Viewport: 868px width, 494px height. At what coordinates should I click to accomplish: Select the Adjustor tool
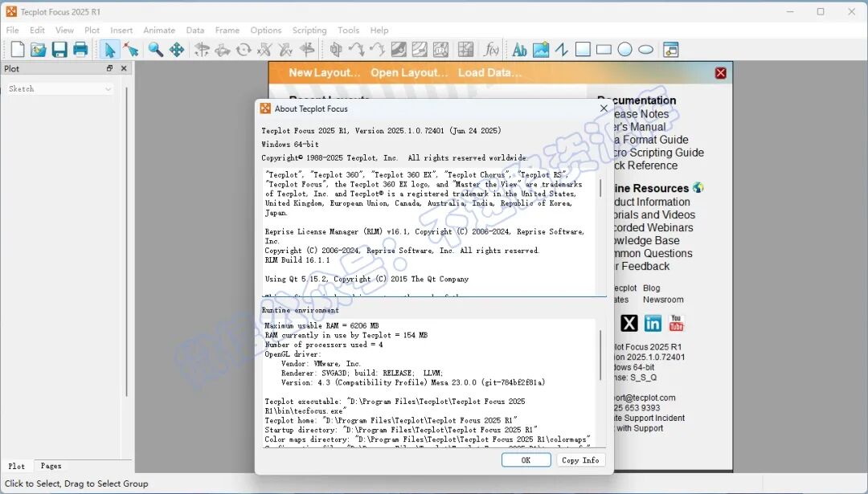pyautogui.click(x=131, y=50)
